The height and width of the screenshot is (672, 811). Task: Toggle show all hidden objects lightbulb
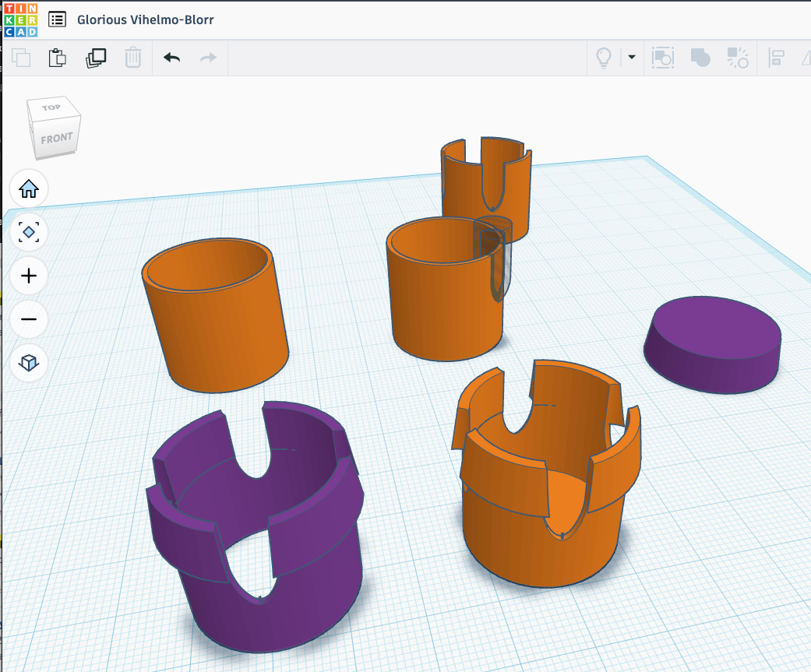[x=603, y=58]
